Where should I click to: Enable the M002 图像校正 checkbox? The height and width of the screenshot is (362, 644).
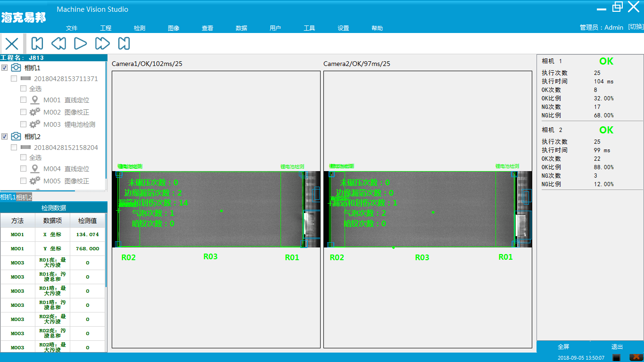tap(24, 112)
